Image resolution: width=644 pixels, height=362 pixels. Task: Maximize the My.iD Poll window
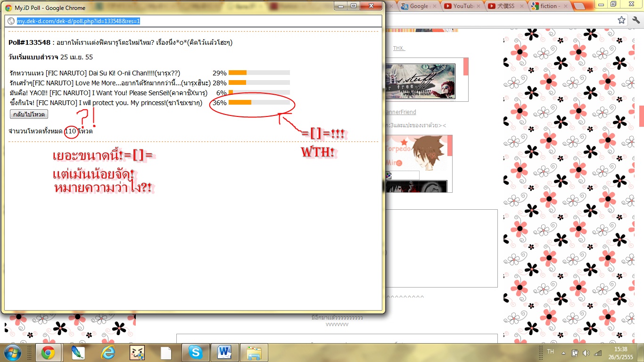point(353,6)
